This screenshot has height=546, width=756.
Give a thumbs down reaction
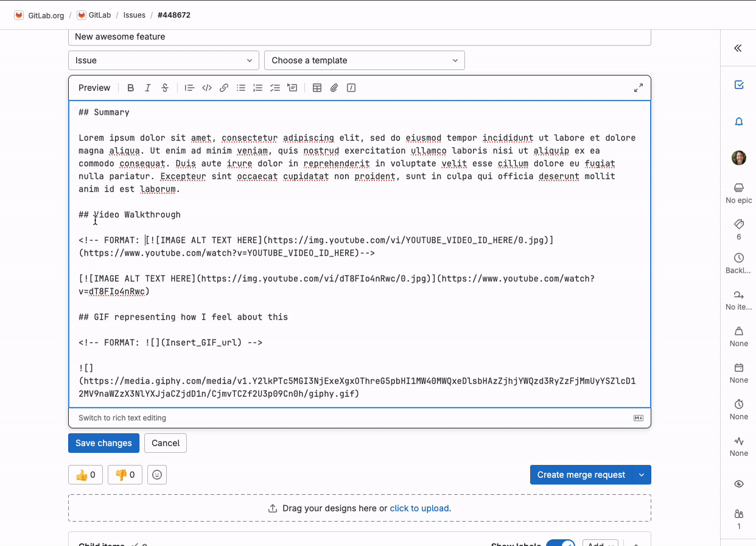(x=125, y=475)
